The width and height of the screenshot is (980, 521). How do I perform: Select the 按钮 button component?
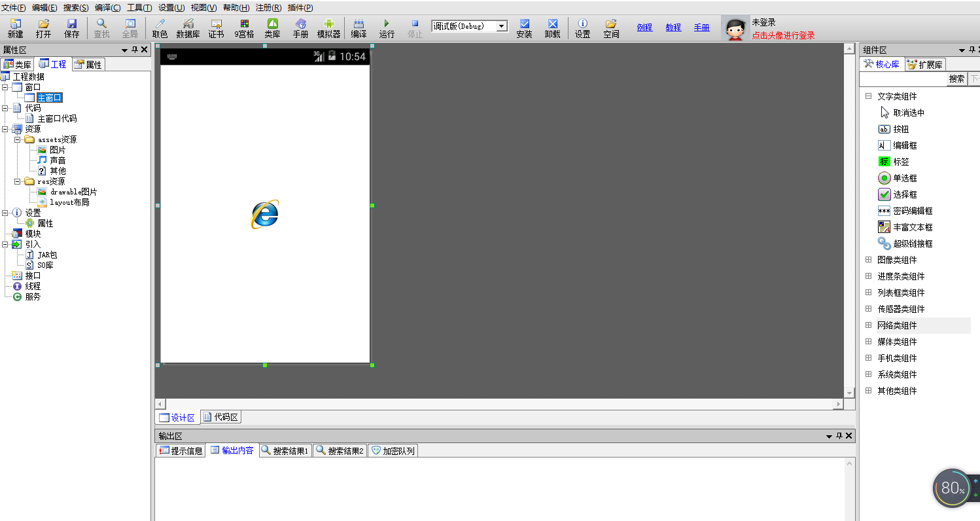893,129
